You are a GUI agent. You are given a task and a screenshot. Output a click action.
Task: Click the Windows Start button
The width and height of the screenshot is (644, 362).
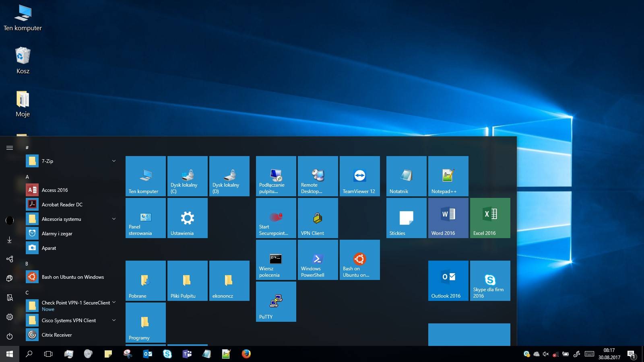point(10,354)
